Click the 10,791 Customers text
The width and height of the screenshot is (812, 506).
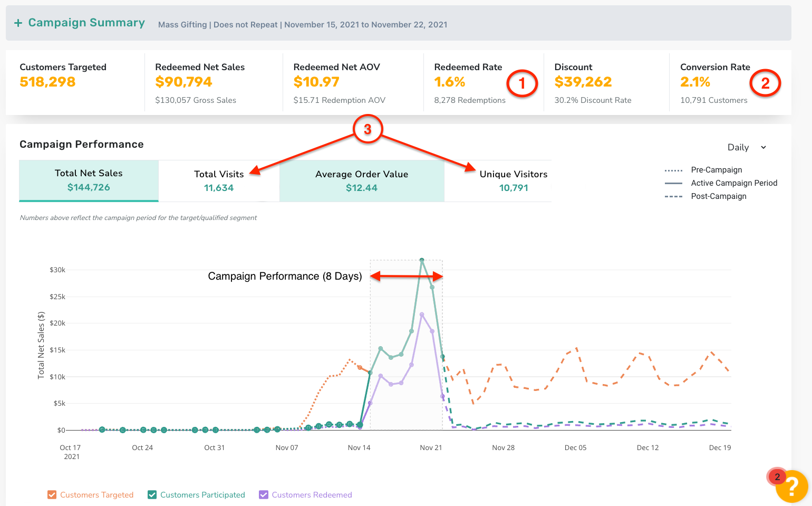(714, 100)
